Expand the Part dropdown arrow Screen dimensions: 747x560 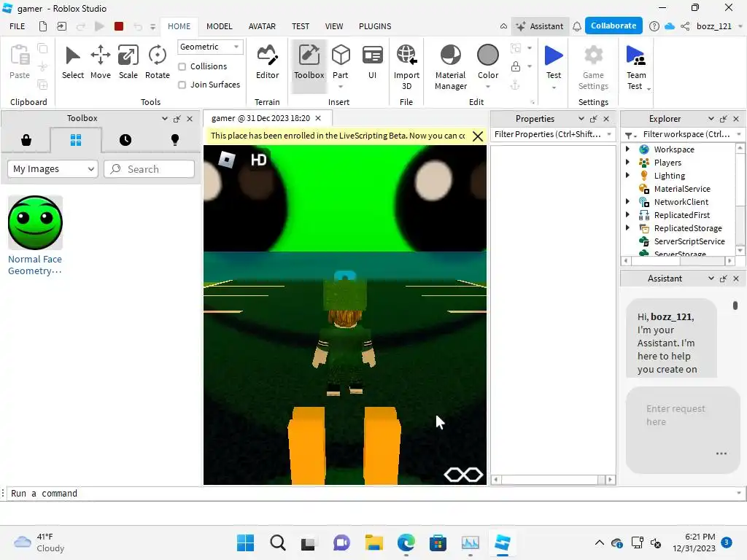(x=341, y=87)
